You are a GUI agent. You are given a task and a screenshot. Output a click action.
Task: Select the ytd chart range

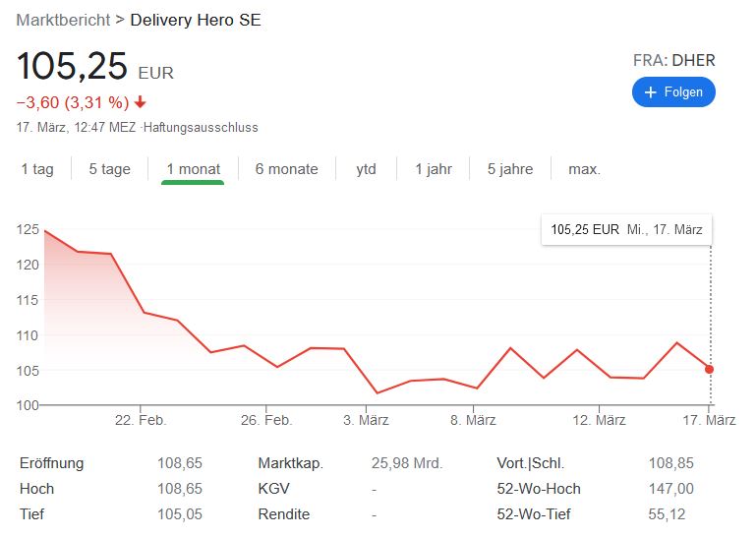coord(366,169)
